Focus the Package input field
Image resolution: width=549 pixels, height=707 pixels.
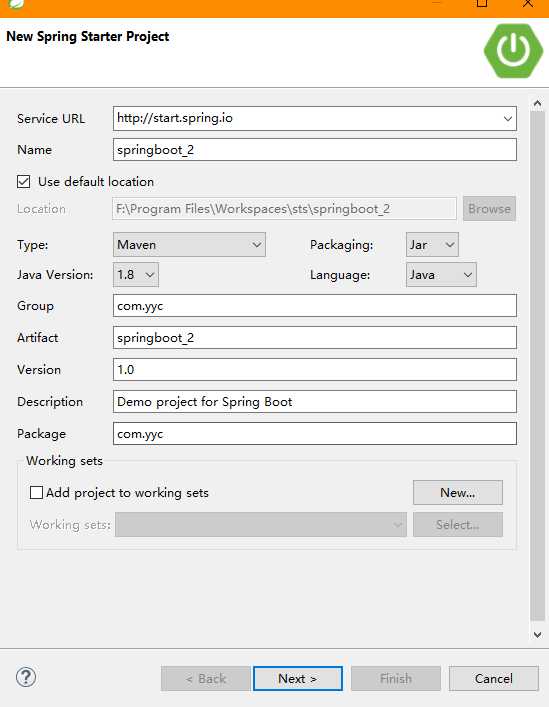click(x=315, y=433)
